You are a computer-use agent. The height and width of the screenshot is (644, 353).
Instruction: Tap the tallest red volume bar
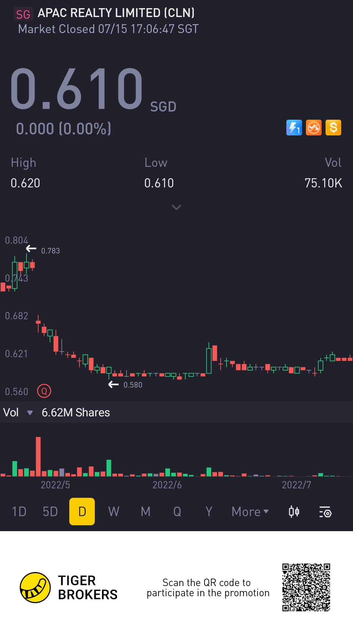pos(38,456)
